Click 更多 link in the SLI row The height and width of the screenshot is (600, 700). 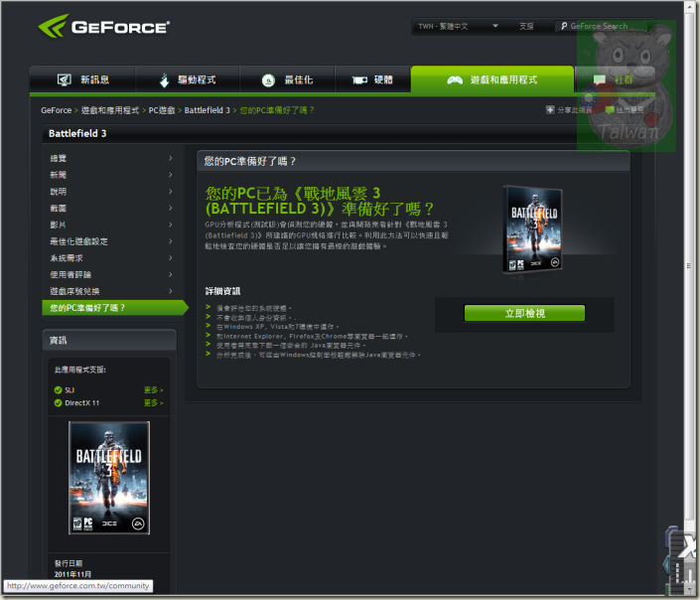pos(153,390)
